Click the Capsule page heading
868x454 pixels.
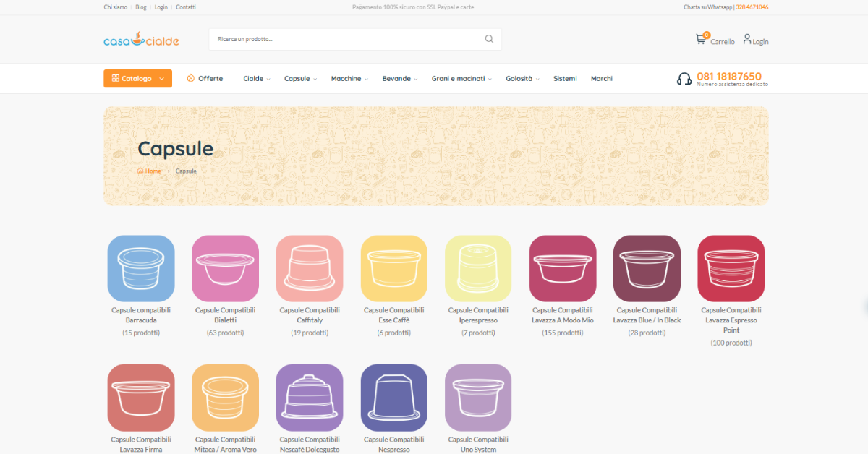click(x=176, y=149)
